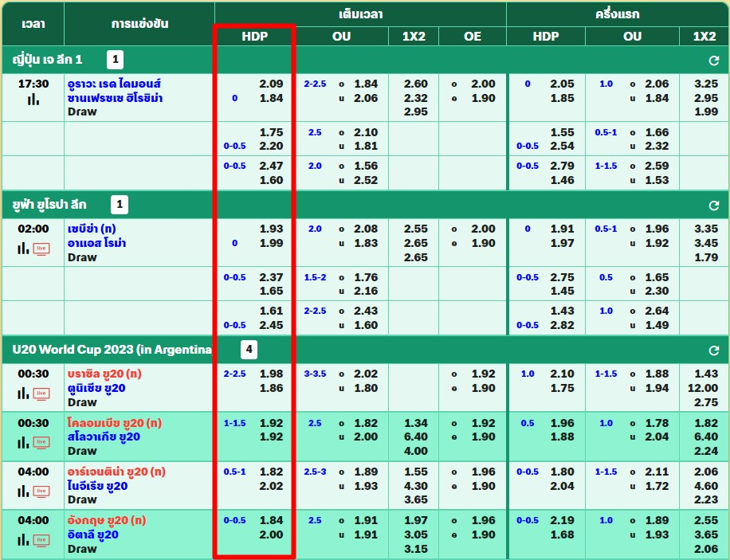Open live TV icon for เซบีย่า match
The image size is (730, 560).
tap(41, 249)
